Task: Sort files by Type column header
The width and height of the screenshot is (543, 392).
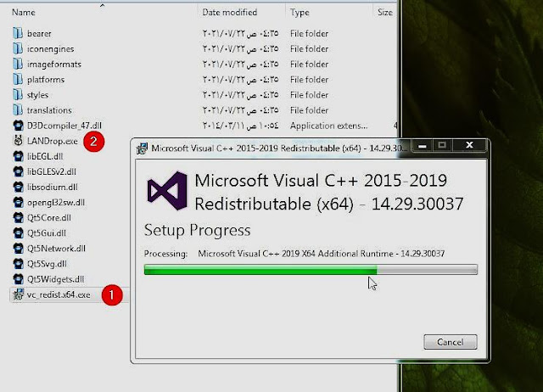Action: [x=299, y=12]
